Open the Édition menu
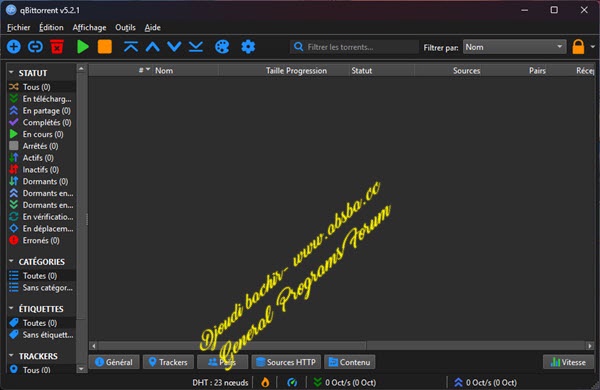 (51, 28)
